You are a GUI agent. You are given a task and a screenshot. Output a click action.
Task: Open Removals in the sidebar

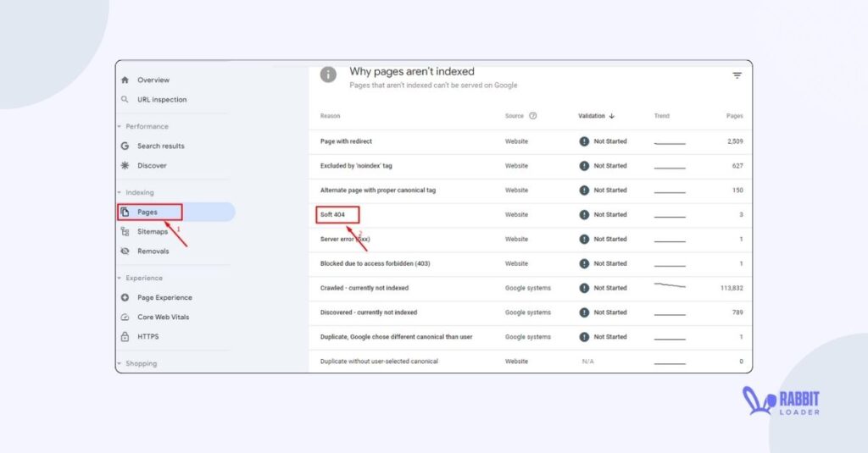153,251
